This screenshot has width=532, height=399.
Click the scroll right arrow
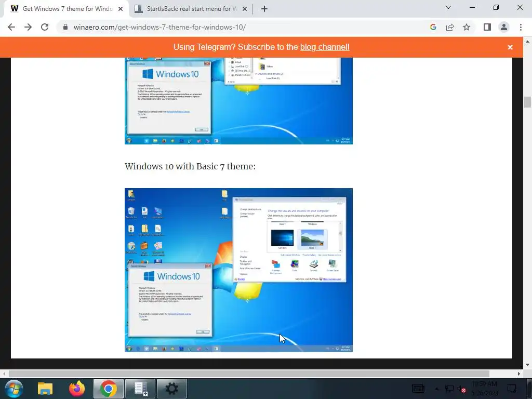pos(519,374)
